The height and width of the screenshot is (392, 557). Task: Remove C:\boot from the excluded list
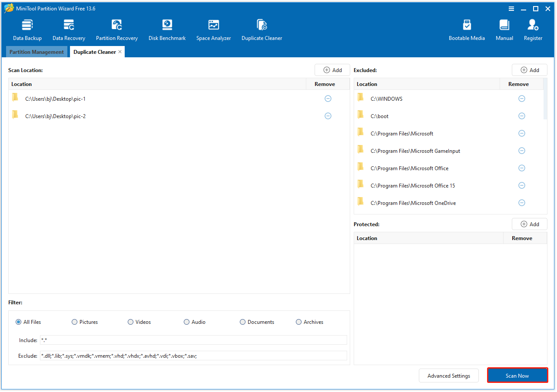(522, 116)
